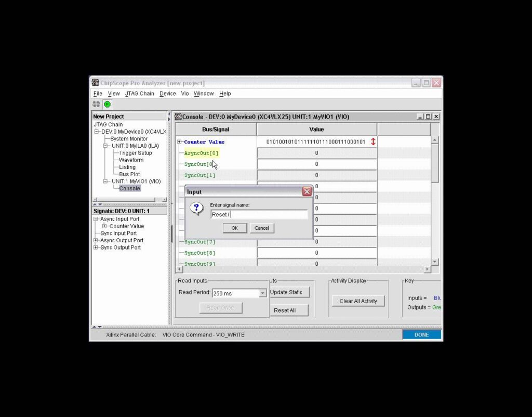Toggle SyncOut[8] output value
The width and height of the screenshot is (532, 417).
[316, 253]
